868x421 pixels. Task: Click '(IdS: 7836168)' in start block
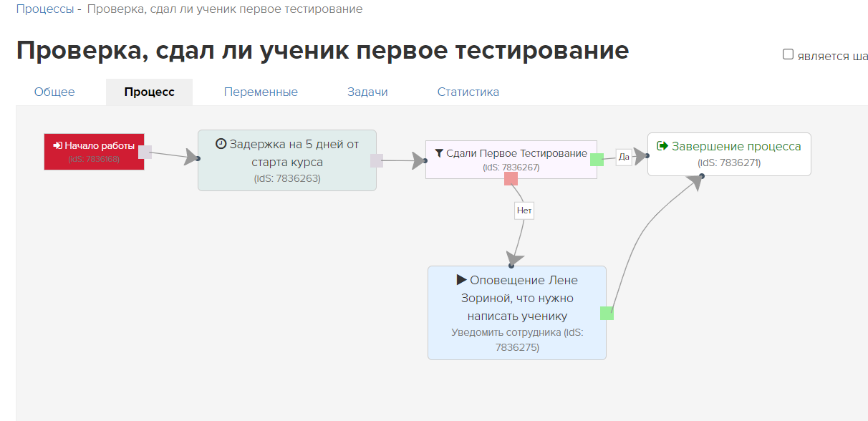pyautogui.click(x=94, y=159)
